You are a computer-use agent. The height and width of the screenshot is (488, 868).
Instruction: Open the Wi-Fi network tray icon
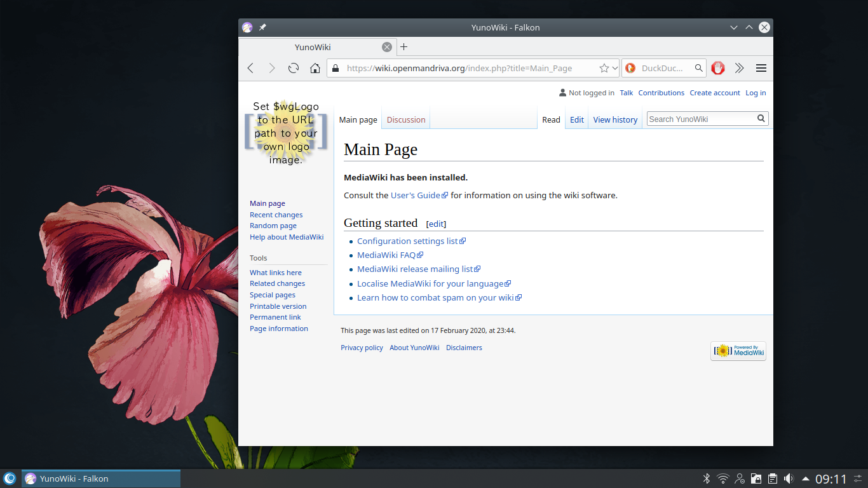722,478
